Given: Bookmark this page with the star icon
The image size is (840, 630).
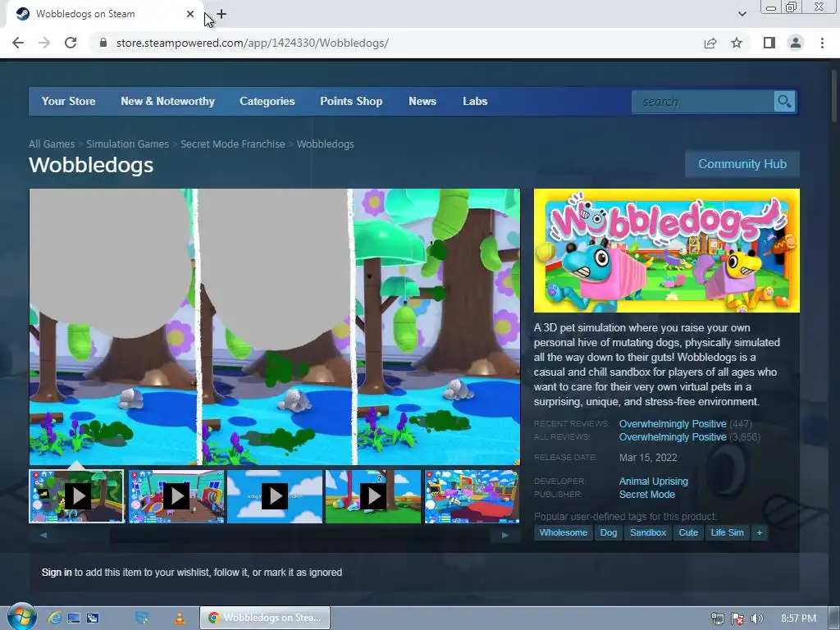Looking at the screenshot, I should point(737,43).
